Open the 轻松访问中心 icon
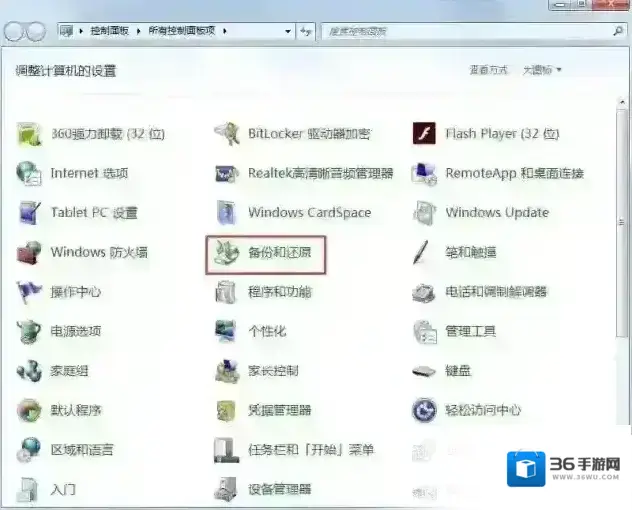The height and width of the screenshot is (510, 632). click(424, 410)
